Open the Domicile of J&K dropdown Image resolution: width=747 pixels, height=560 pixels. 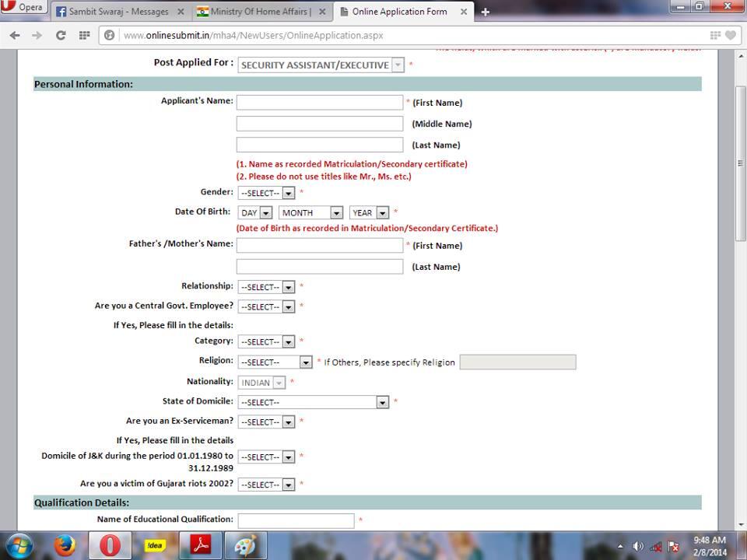tap(266, 457)
